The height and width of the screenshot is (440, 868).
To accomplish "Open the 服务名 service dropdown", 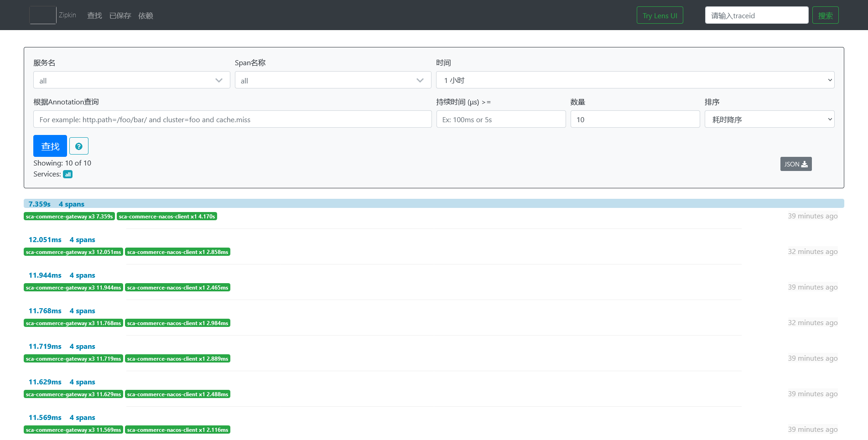I will click(x=132, y=80).
